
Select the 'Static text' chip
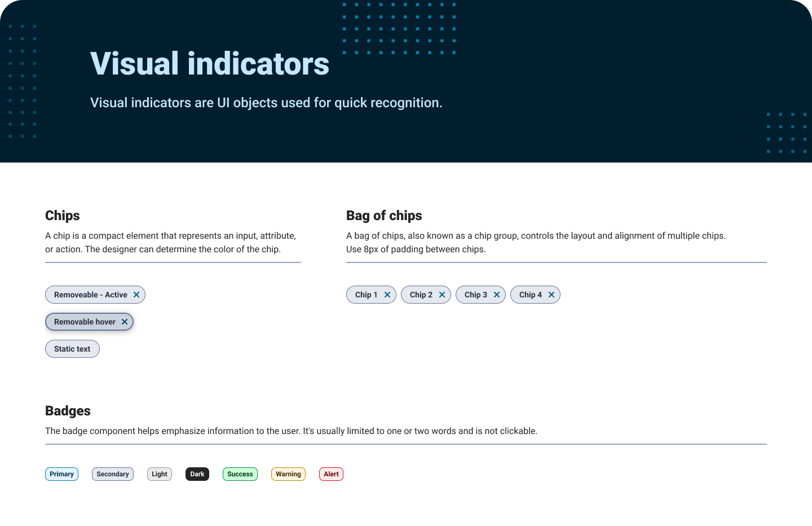[x=72, y=349]
